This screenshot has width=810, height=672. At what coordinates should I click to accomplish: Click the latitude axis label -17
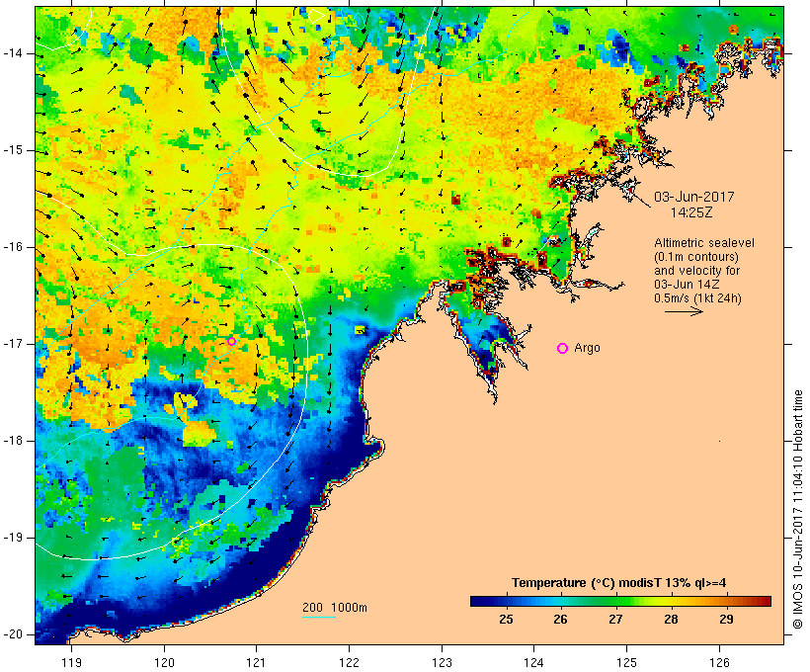(13, 344)
